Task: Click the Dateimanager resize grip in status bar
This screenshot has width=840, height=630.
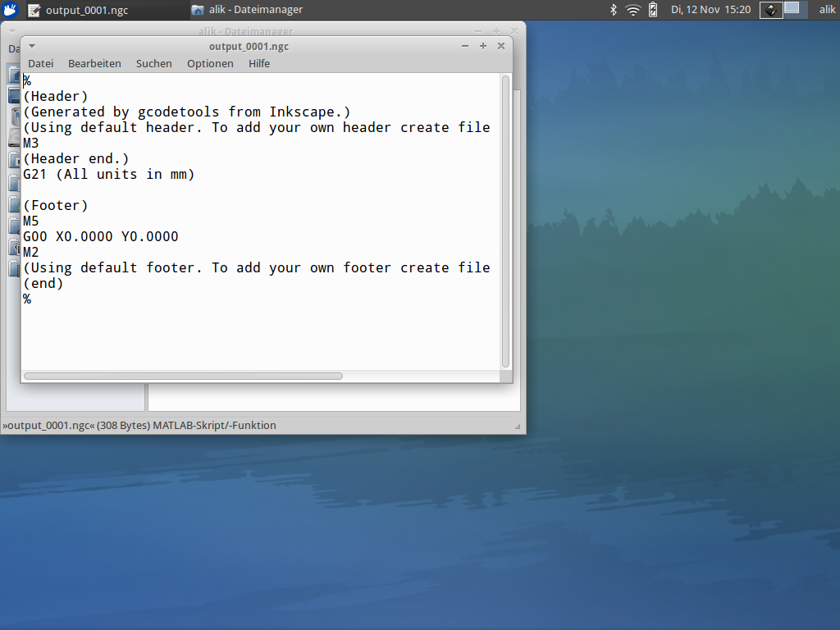Action: (518, 427)
